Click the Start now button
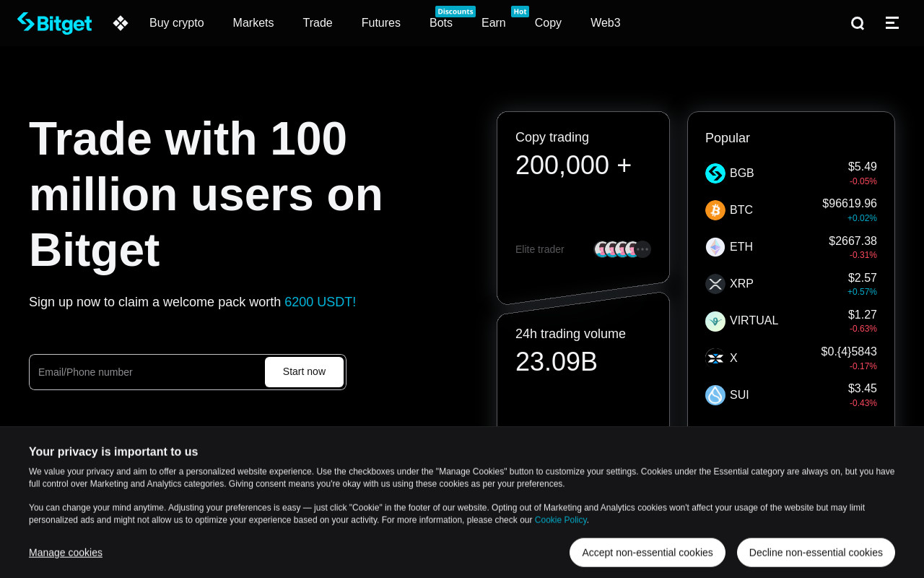Viewport: 924px width, 578px height. [x=304, y=372]
